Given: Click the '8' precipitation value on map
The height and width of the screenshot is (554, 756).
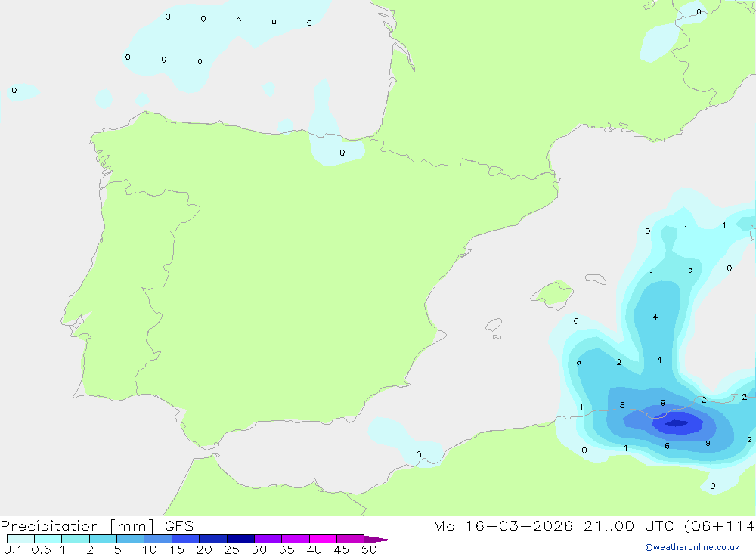Looking at the screenshot, I should (622, 405).
